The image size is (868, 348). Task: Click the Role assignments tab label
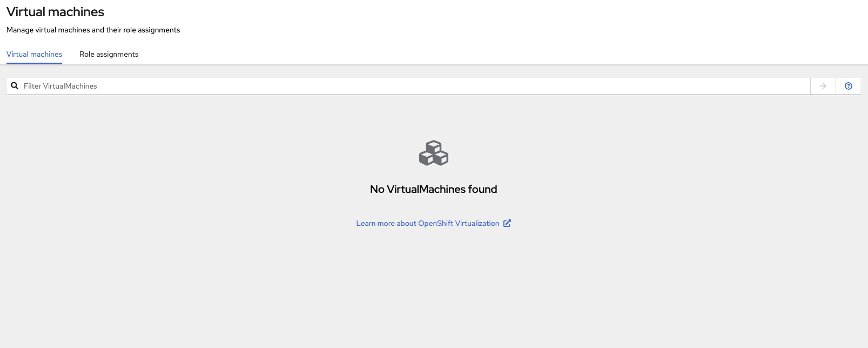click(109, 54)
